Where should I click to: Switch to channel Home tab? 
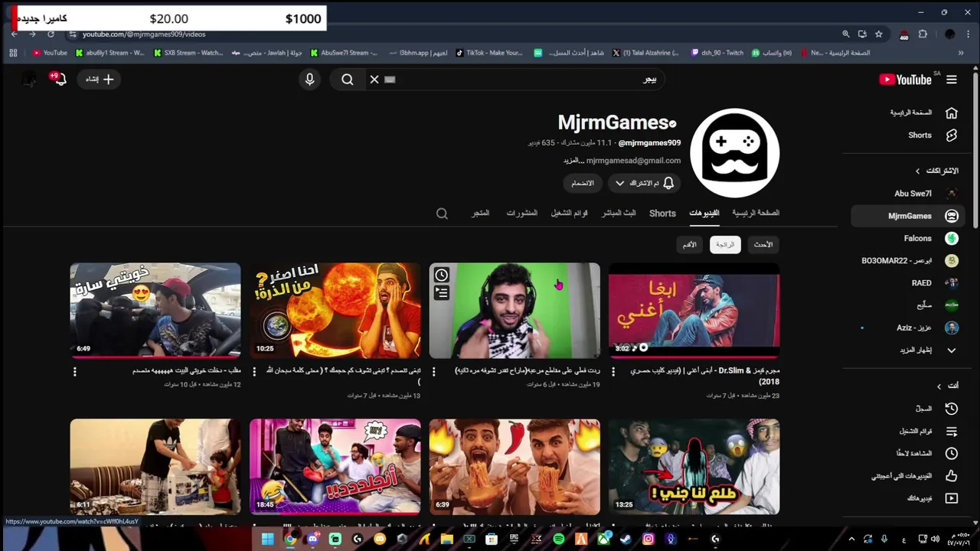756,213
